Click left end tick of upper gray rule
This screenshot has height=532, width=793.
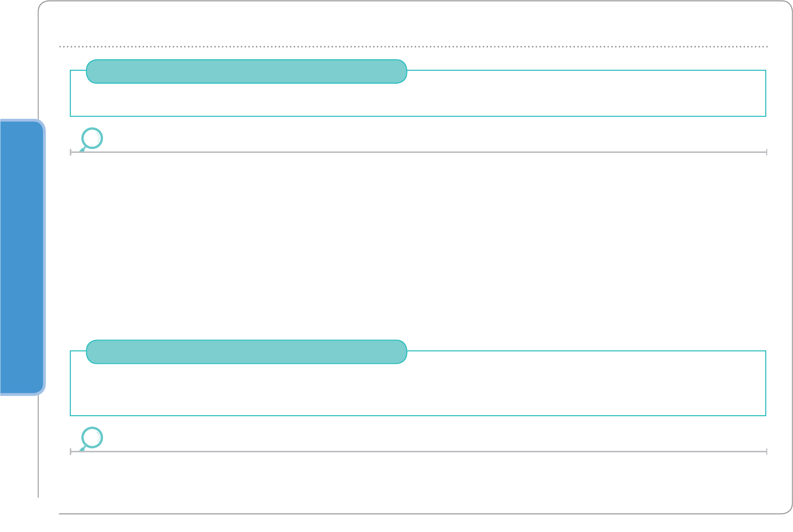point(71,152)
